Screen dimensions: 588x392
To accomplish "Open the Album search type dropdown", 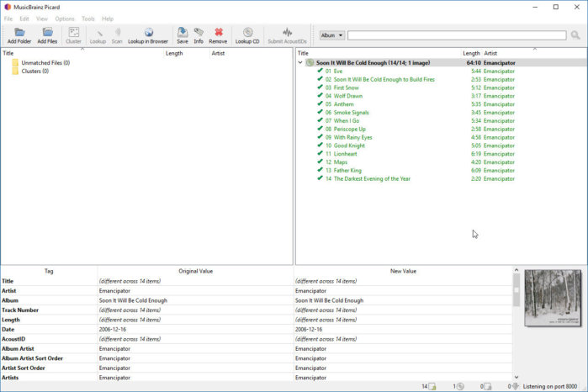I will tap(331, 35).
